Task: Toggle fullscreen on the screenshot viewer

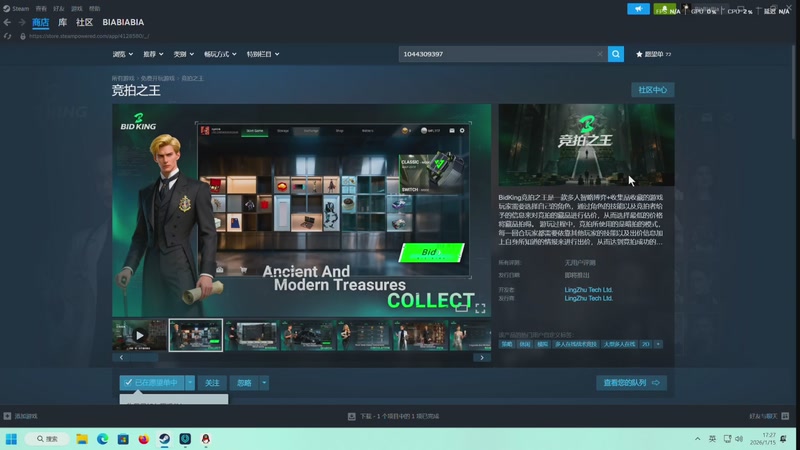Action: click(x=480, y=308)
